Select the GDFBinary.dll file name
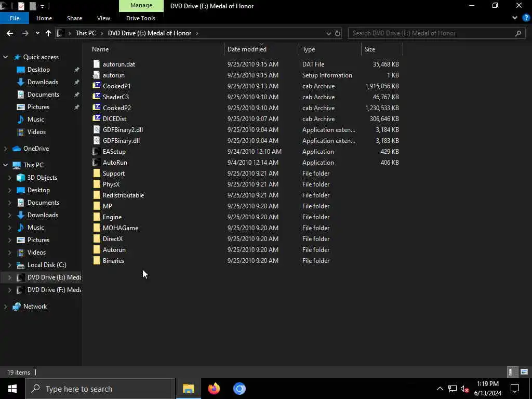 [121, 140]
